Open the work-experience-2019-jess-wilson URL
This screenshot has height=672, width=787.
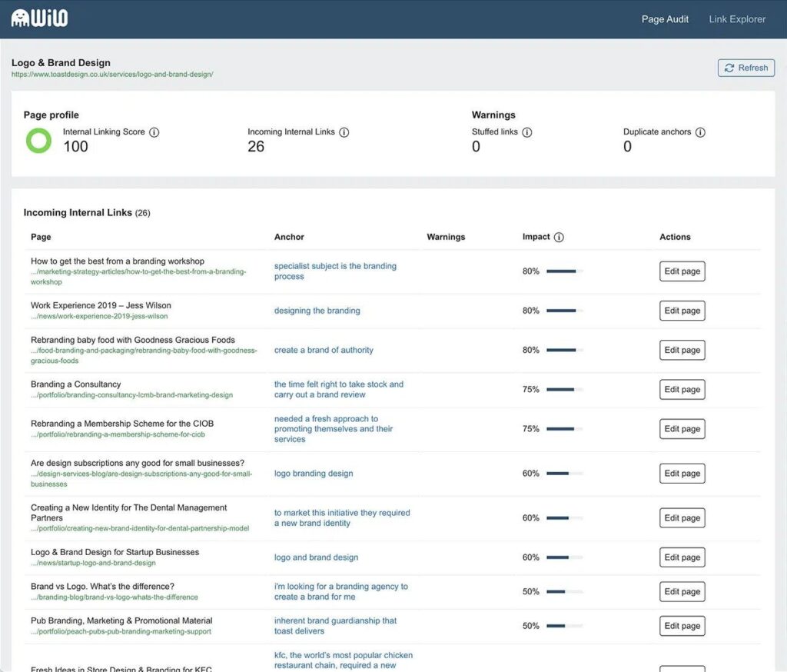tap(99, 317)
